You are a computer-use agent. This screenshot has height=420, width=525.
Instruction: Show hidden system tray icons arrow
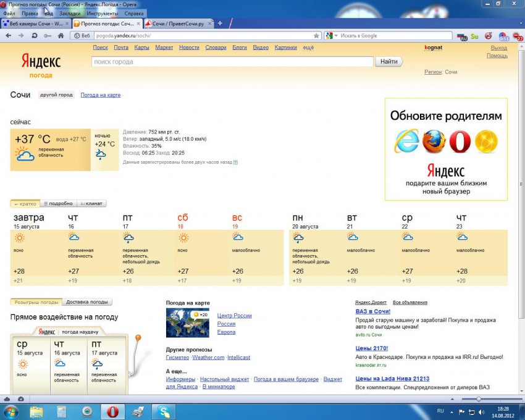tap(451, 411)
